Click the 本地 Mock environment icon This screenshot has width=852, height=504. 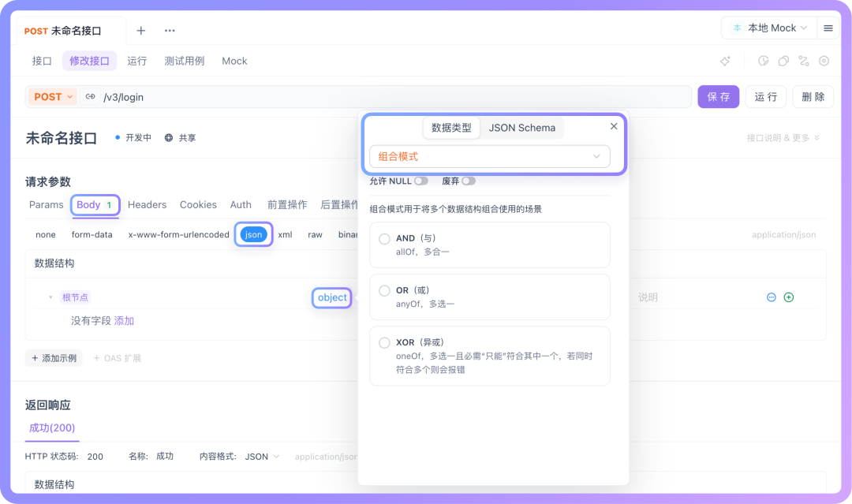pos(737,28)
